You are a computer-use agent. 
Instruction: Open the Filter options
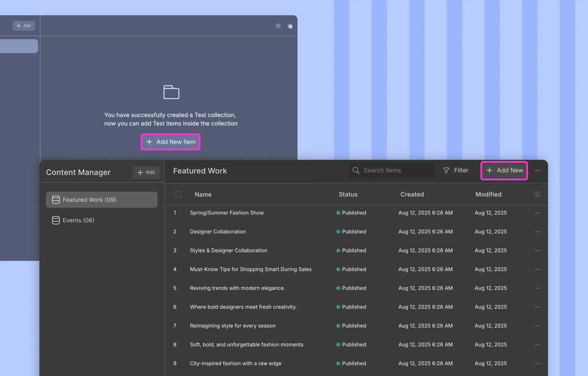pos(456,170)
